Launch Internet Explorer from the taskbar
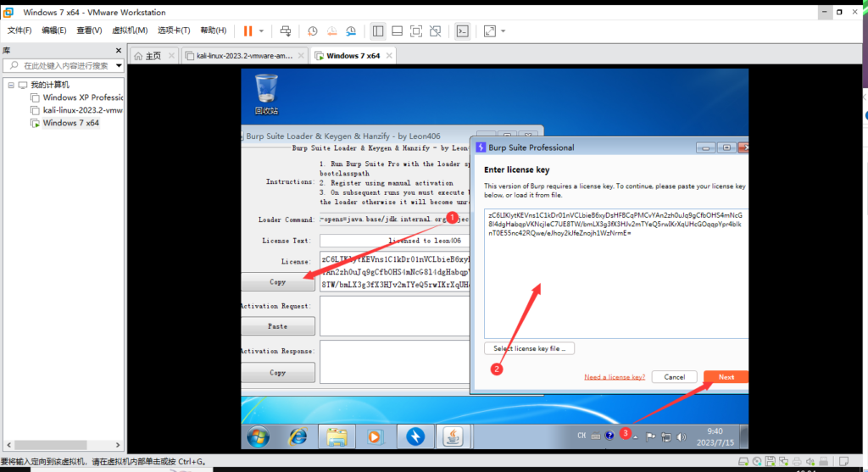This screenshot has width=868, height=472. (x=298, y=437)
